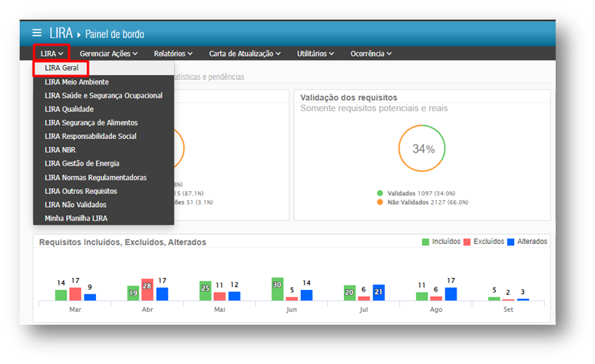
Task: Select LIRA Geral from the menu
Action: pos(61,68)
